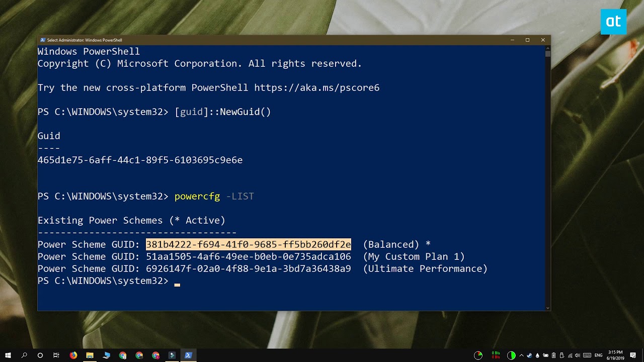Open Steam from the system tray
Viewport: 644px width, 362px height.
pos(529,355)
